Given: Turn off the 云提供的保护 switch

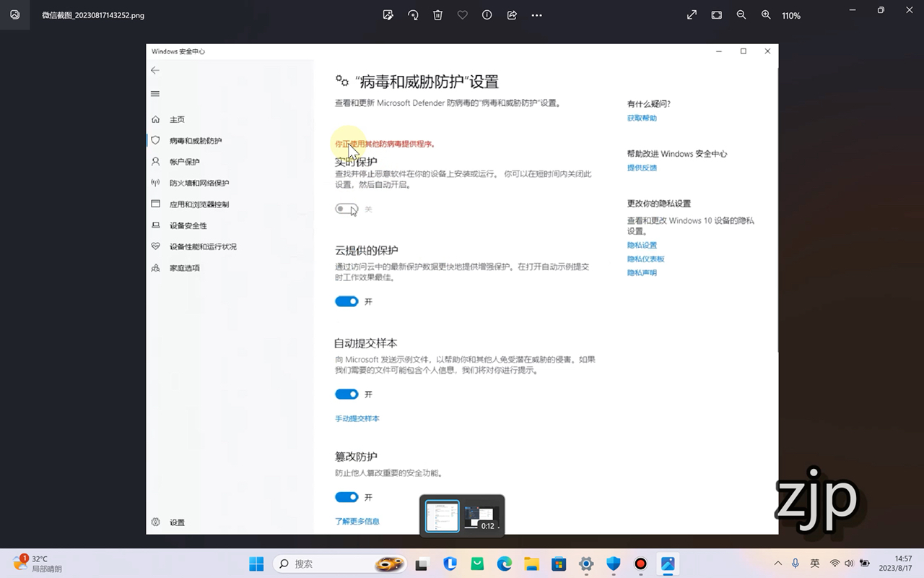Looking at the screenshot, I should (x=346, y=301).
